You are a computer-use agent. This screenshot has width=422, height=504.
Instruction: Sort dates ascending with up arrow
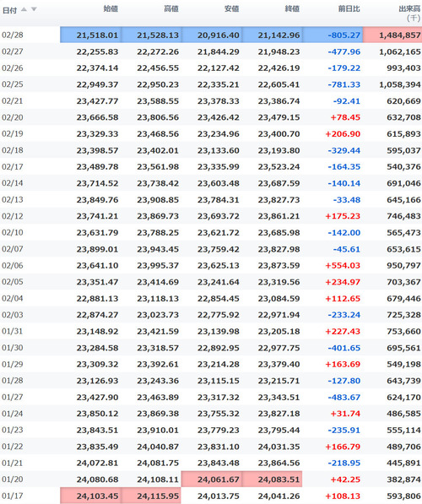click(x=24, y=9)
